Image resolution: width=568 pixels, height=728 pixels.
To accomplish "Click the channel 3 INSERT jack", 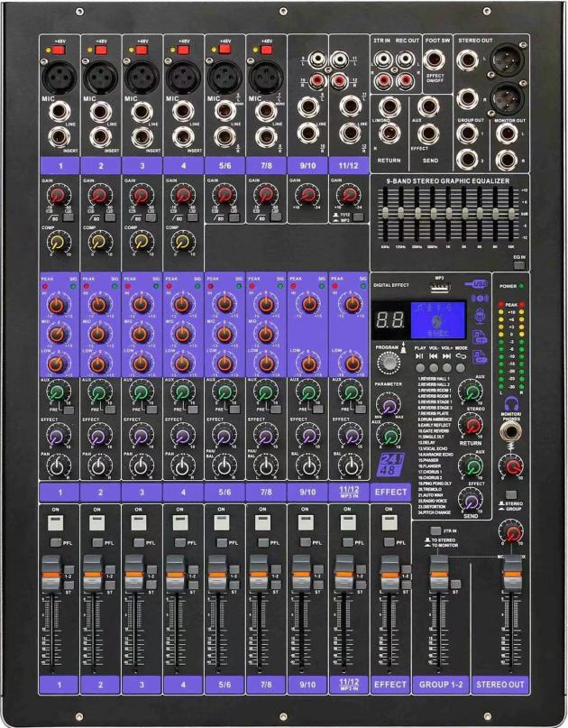I will 142,137.
